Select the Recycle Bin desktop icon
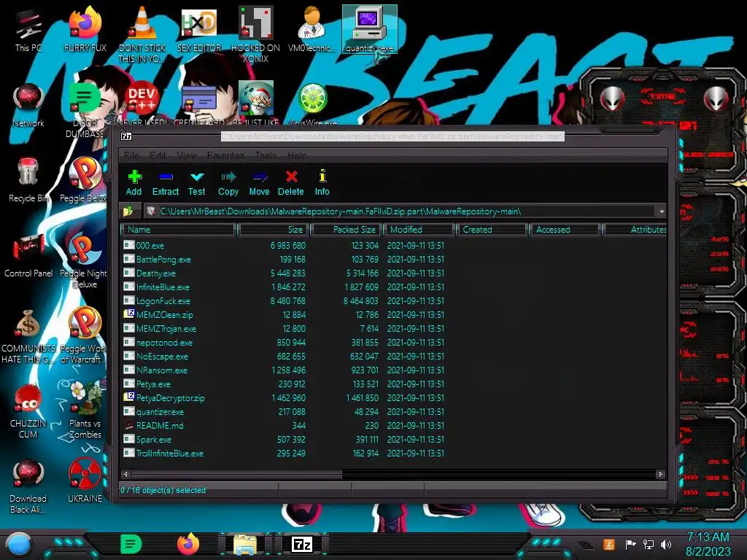The height and width of the screenshot is (560, 747). (28, 181)
